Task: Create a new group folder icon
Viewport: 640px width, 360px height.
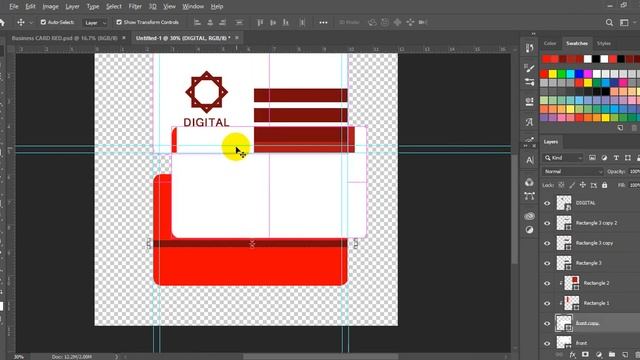Action: (x=612, y=355)
